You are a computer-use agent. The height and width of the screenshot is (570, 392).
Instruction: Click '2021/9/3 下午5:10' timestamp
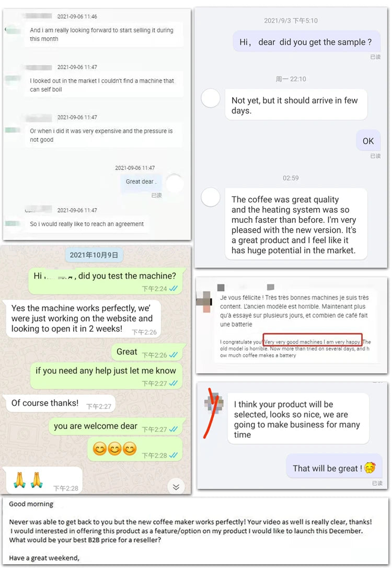(x=291, y=21)
